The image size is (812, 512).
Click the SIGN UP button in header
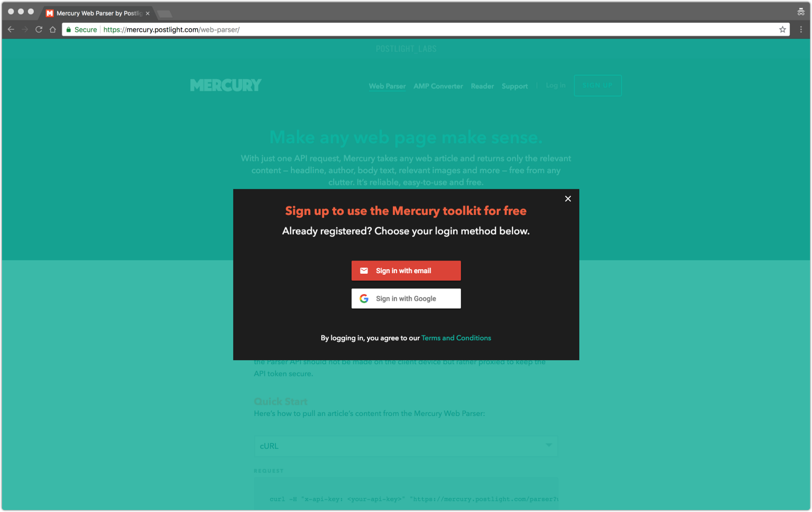point(598,85)
